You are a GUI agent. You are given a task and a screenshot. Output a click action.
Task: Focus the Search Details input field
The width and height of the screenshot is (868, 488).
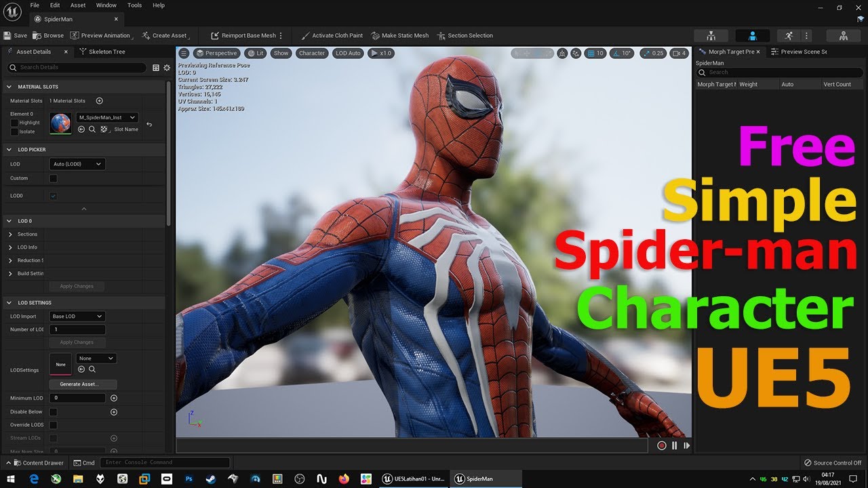coord(77,68)
